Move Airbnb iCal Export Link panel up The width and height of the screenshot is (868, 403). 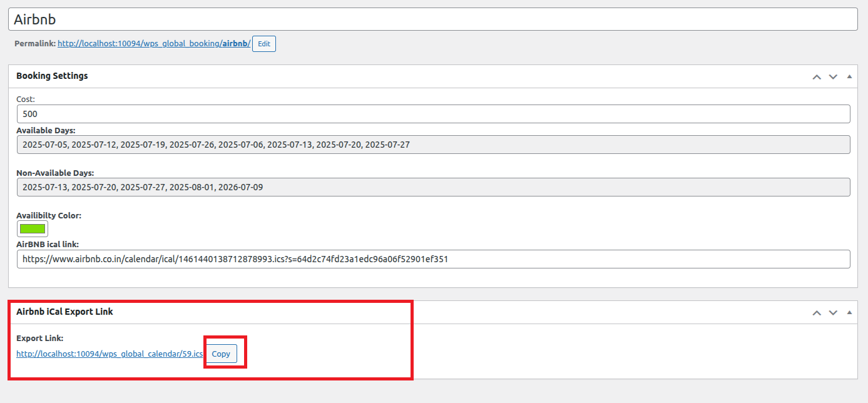pyautogui.click(x=816, y=312)
